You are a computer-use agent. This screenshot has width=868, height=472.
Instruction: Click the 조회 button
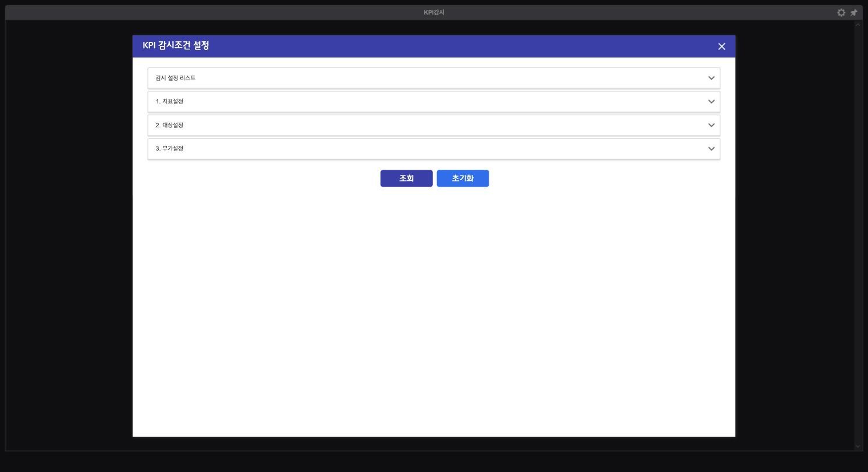click(407, 178)
